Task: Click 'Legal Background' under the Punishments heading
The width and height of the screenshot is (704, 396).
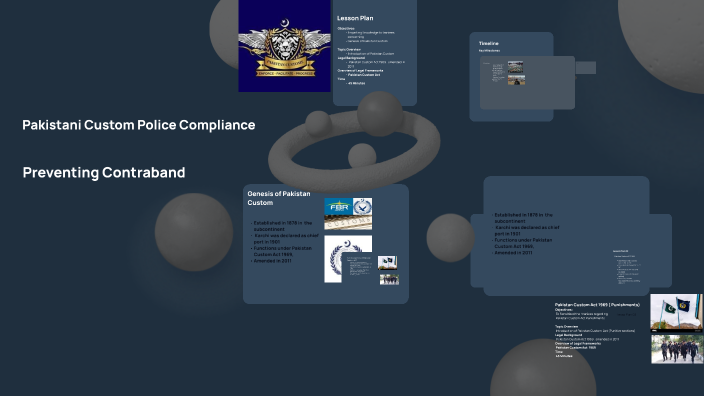Action: point(568,335)
